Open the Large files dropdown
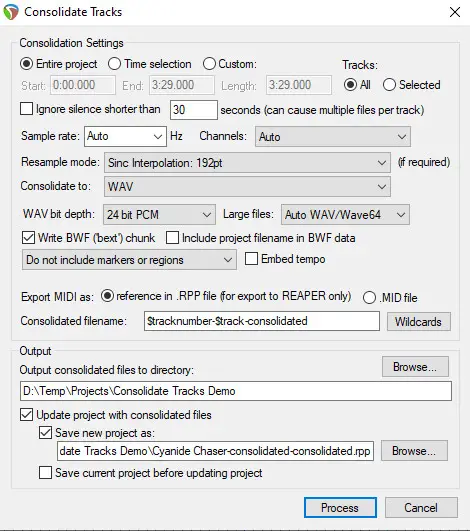The width and height of the screenshot is (470, 531). (345, 214)
